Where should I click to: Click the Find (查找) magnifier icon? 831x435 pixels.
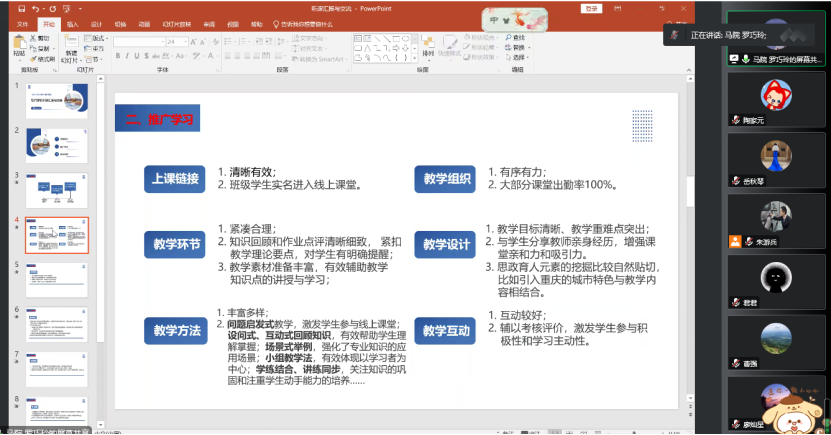tap(516, 37)
